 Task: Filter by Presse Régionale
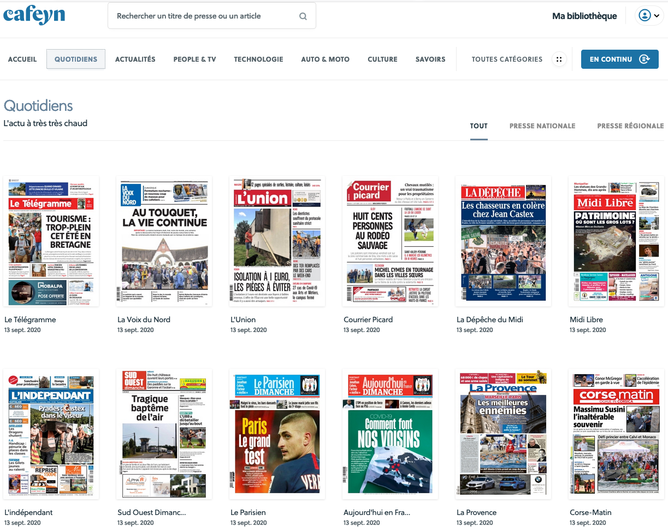click(630, 126)
